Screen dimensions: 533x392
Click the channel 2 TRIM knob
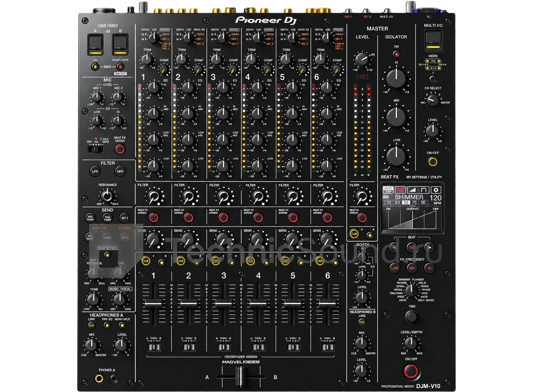pyautogui.click(x=182, y=59)
